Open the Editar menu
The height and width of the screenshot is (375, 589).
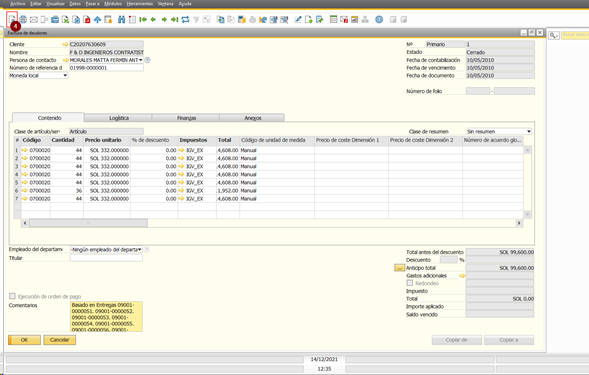click(36, 3)
